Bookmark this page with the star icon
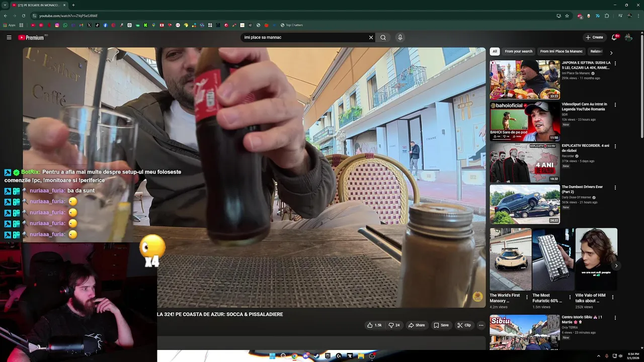644x362 pixels. [567, 16]
